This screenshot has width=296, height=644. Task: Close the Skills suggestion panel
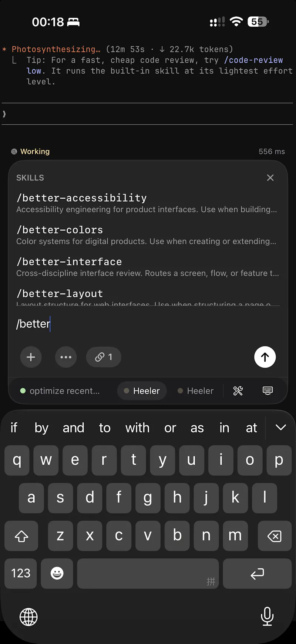tap(270, 178)
